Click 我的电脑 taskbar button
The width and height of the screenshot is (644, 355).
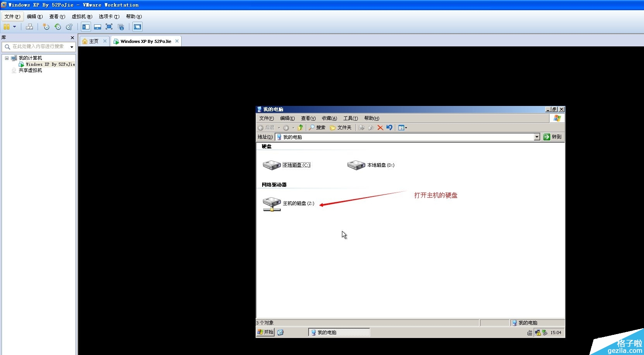point(339,333)
